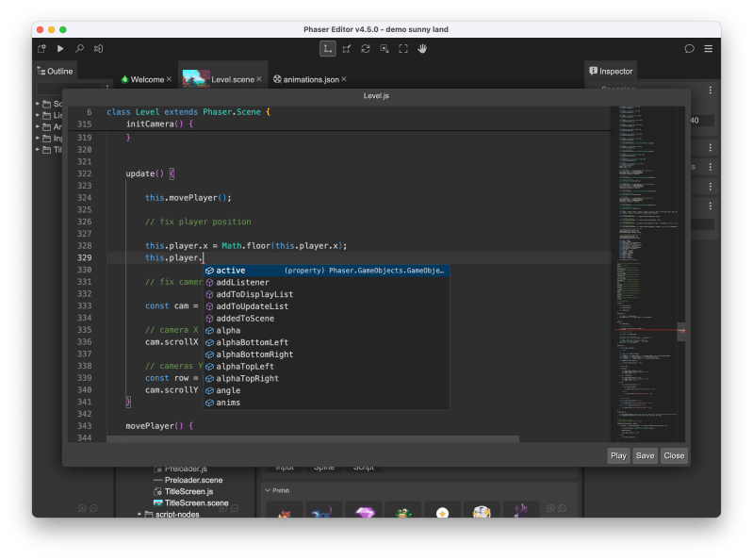
Task: Click the new file toolbar icon
Action: (41, 48)
